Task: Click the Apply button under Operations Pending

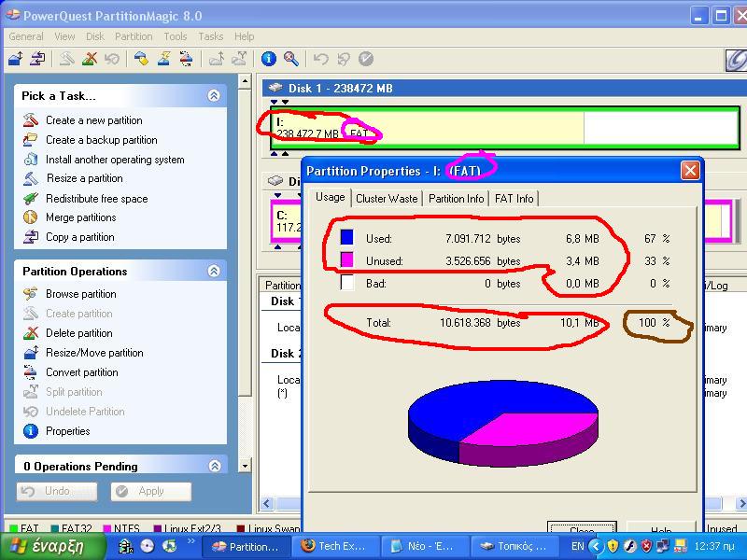Action: [x=151, y=492]
